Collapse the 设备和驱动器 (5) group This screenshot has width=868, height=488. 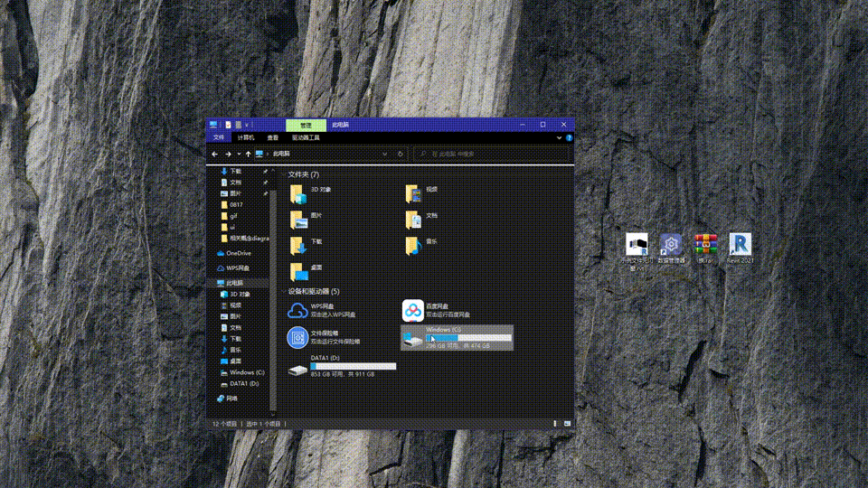click(283, 292)
